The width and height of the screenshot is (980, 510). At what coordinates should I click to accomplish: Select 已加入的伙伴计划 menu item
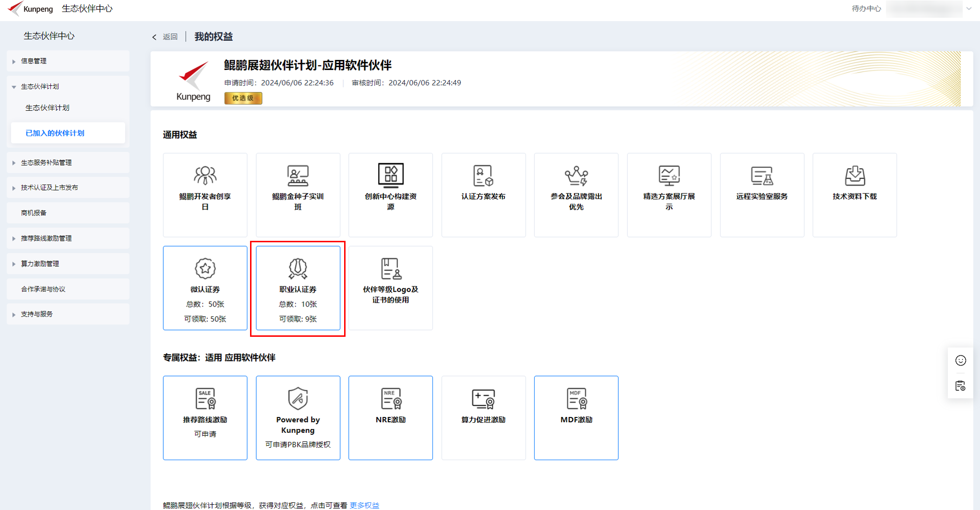click(x=68, y=133)
